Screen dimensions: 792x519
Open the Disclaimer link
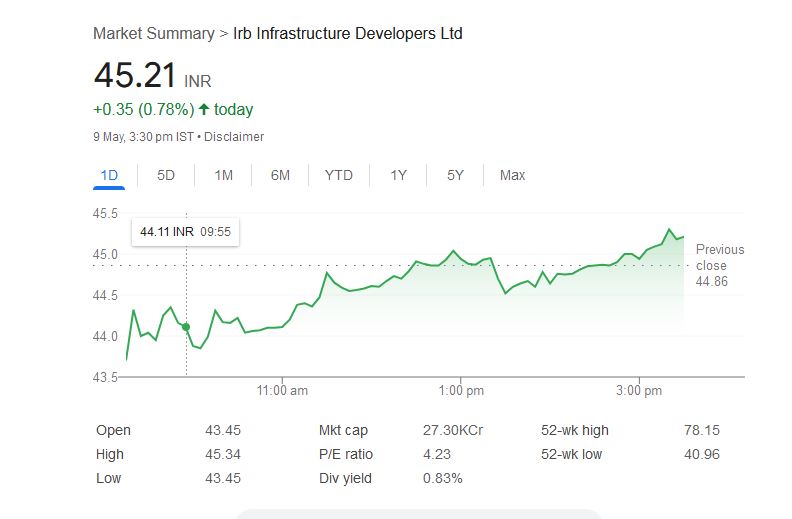click(x=234, y=137)
